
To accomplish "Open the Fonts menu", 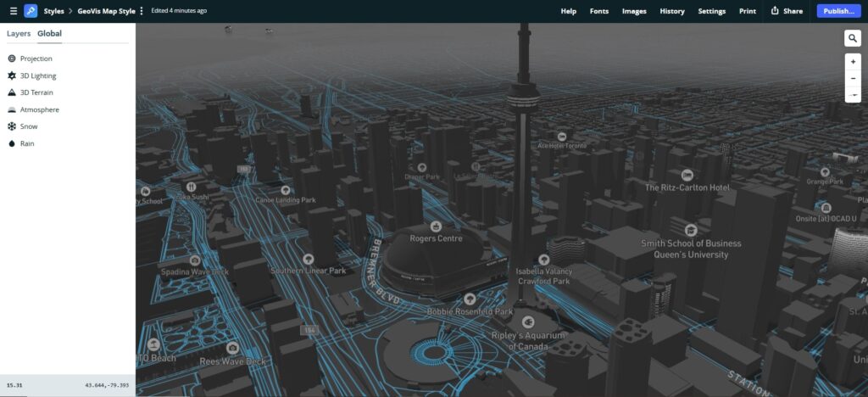I will 599,11.
